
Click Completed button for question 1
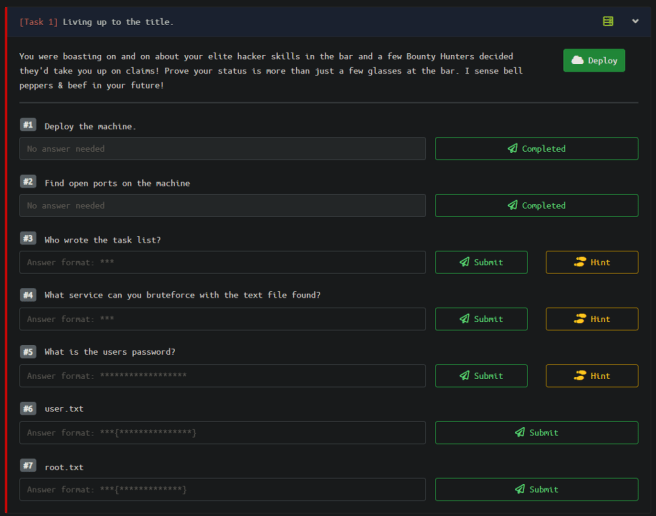(536, 149)
